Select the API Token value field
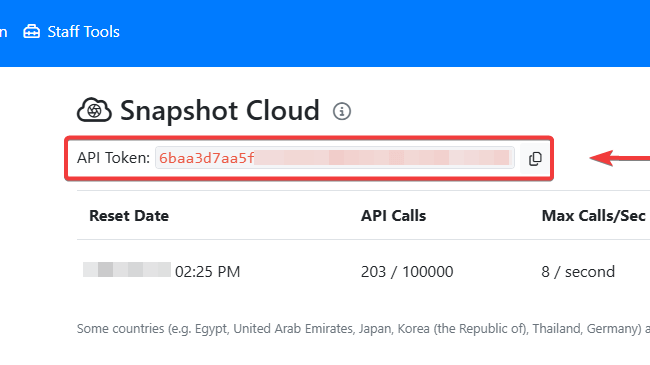 (335, 158)
